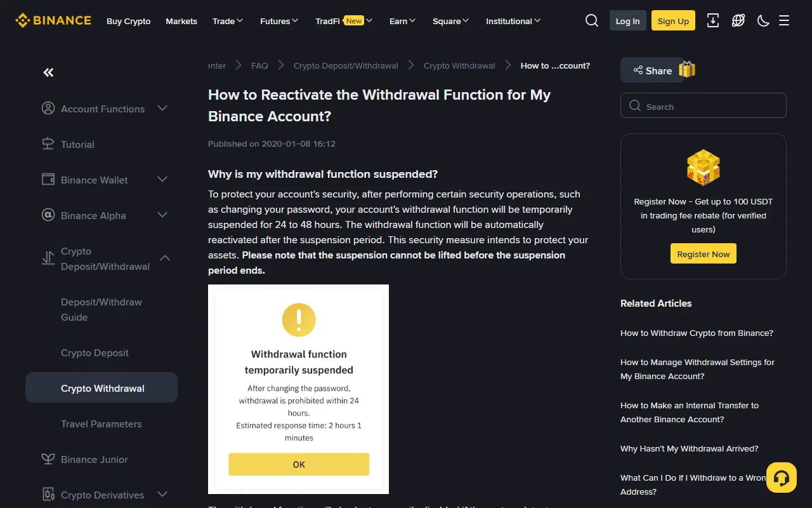The image size is (812, 508).
Task: Click the Log In button
Action: tap(627, 20)
